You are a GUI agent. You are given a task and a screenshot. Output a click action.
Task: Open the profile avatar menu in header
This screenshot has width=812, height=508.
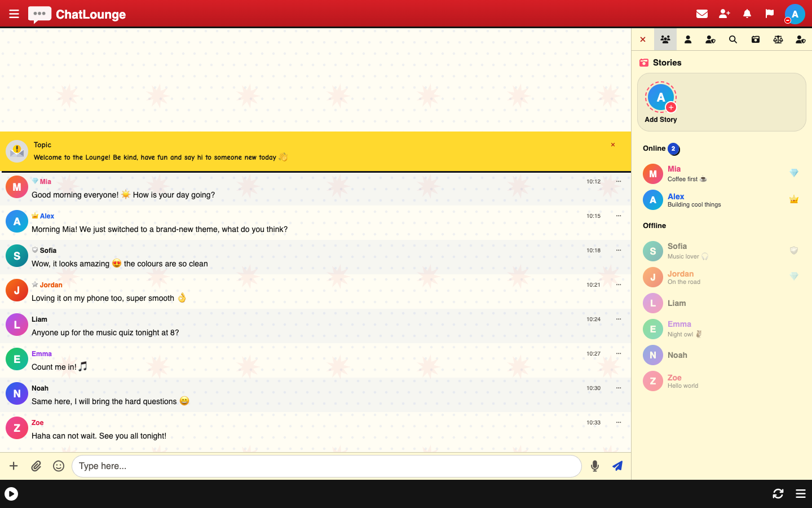coord(795,14)
